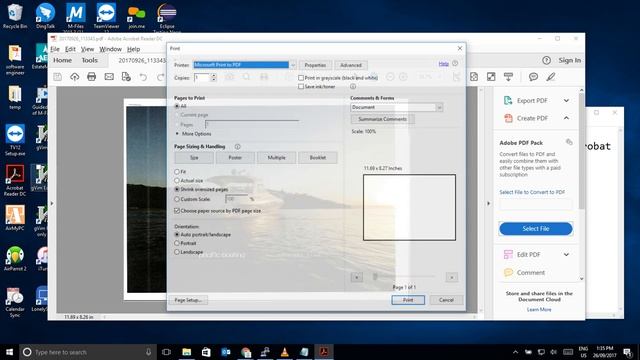640x360 pixels.
Task: Toggle Choose paper source by PDF page size
Action: click(177, 211)
